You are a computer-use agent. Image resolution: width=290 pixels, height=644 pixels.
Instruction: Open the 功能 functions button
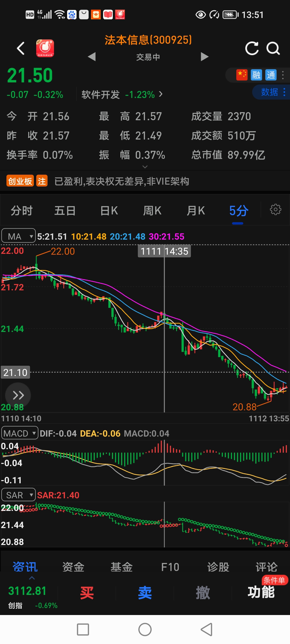(x=261, y=592)
